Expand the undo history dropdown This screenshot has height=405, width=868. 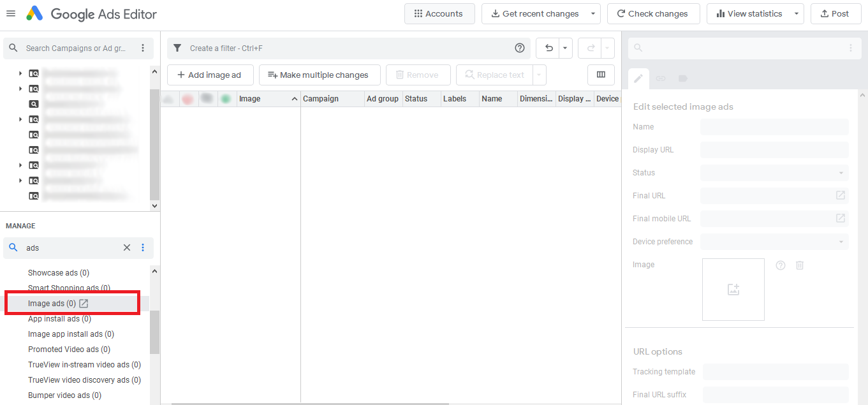pyautogui.click(x=565, y=48)
